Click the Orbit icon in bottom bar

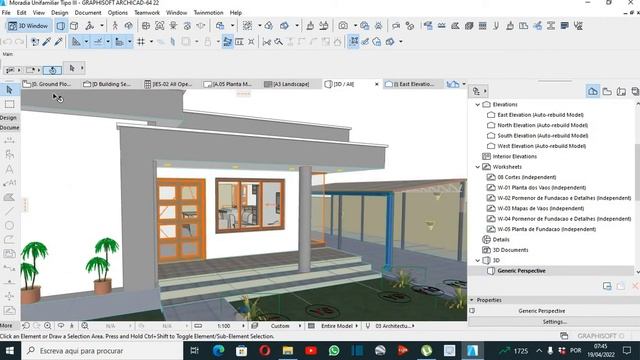pos(61,326)
